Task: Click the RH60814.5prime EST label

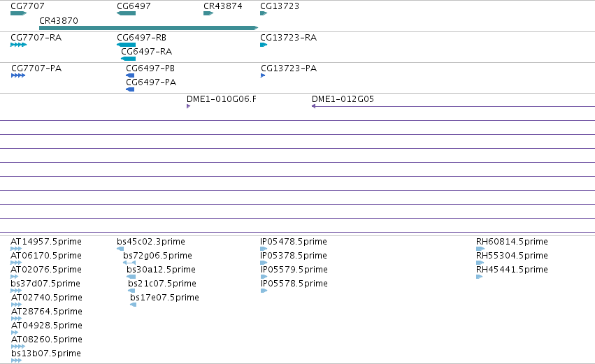Action: click(512, 242)
